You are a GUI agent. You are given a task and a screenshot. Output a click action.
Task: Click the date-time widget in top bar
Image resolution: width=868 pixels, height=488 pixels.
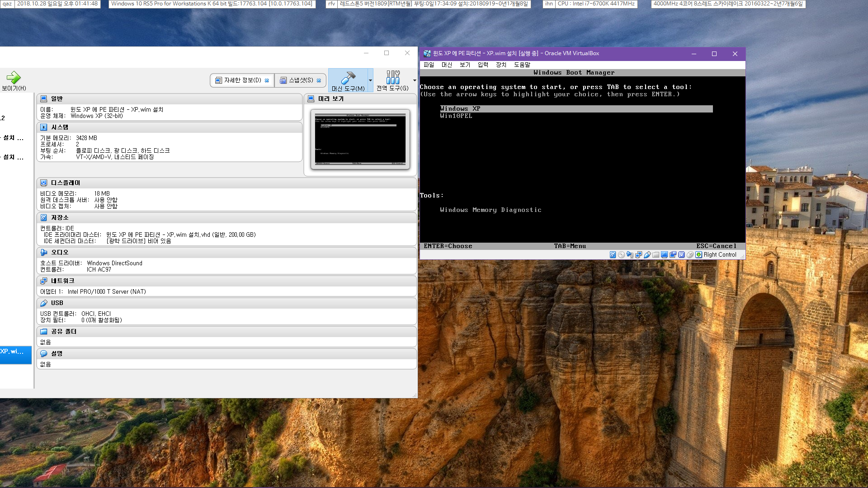point(50,4)
